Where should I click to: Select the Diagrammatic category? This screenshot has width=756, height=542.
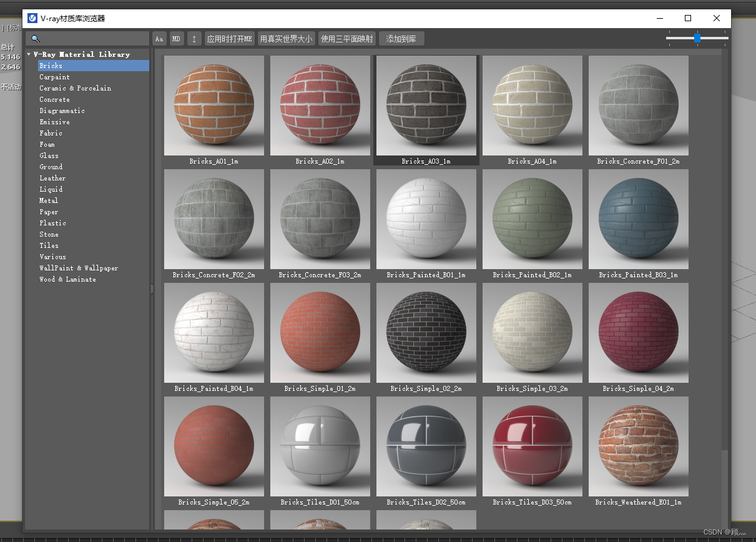pyautogui.click(x=62, y=111)
